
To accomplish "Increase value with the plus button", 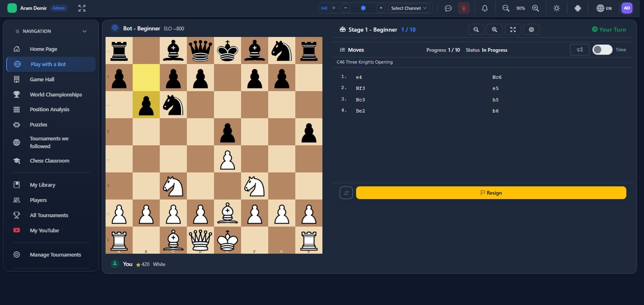I will click(x=381, y=8).
